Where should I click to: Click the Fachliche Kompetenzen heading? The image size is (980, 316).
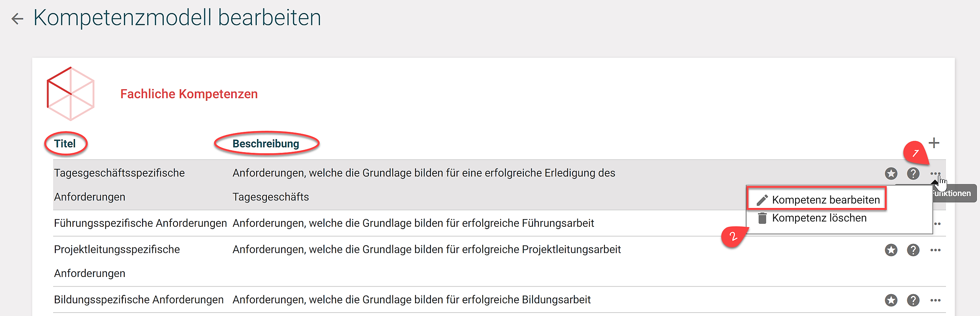189,94
